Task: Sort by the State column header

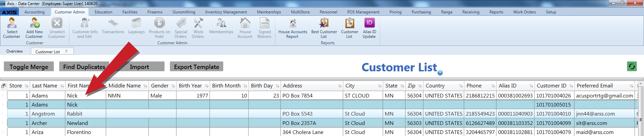Action: click(x=391, y=86)
